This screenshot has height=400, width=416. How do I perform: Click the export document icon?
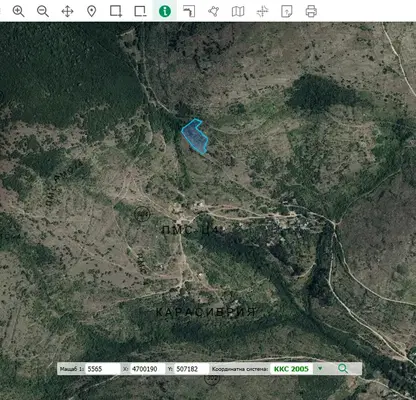(x=287, y=11)
